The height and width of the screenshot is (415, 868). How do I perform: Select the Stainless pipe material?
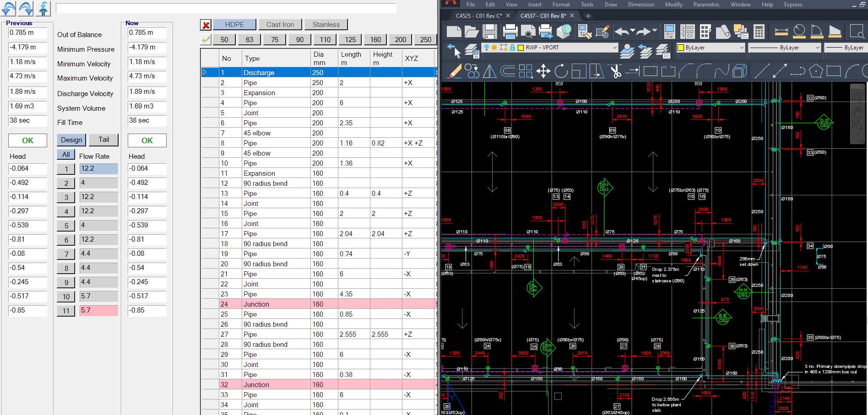point(326,24)
